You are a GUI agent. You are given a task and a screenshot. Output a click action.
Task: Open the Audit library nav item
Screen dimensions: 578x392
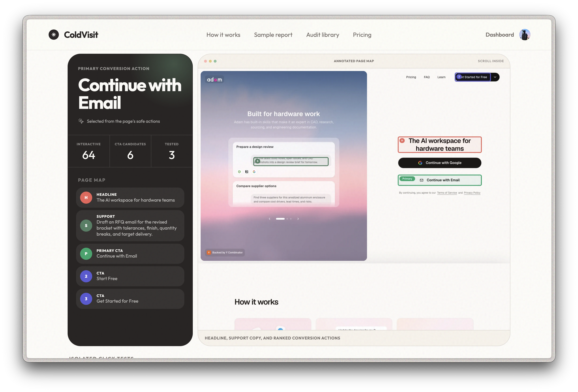point(323,35)
